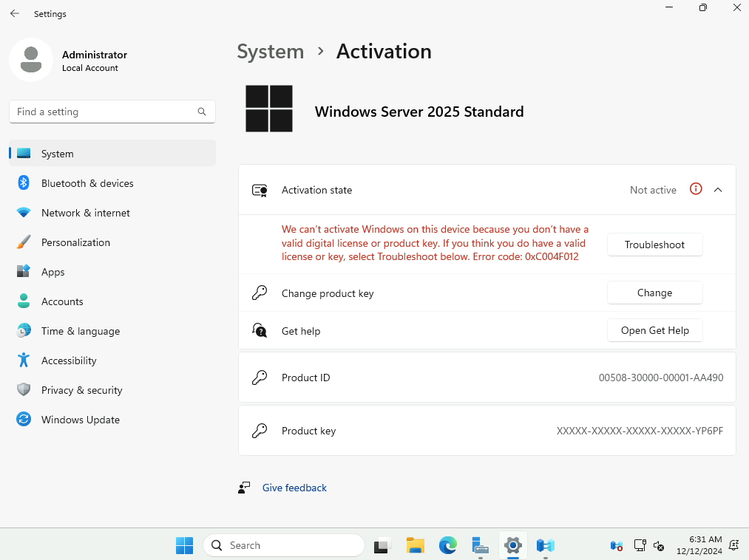Go to Apps settings
The image size is (749, 560).
[x=112, y=272]
